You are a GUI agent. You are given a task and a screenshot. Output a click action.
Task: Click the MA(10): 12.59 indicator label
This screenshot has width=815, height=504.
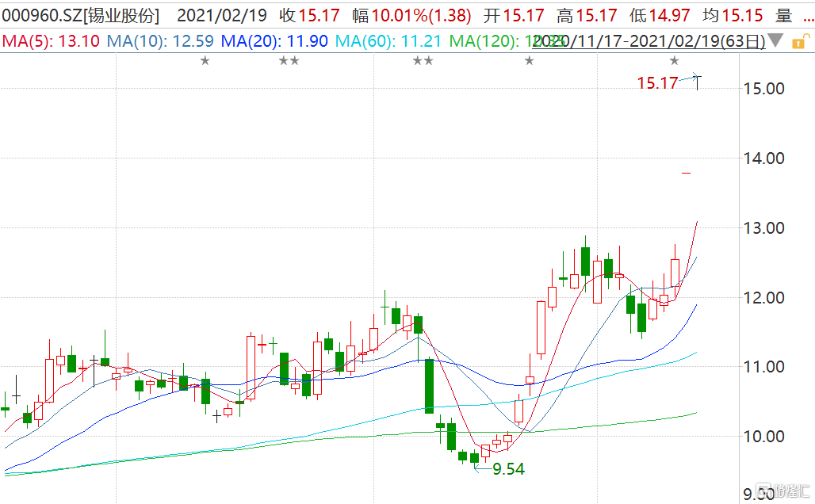point(160,41)
